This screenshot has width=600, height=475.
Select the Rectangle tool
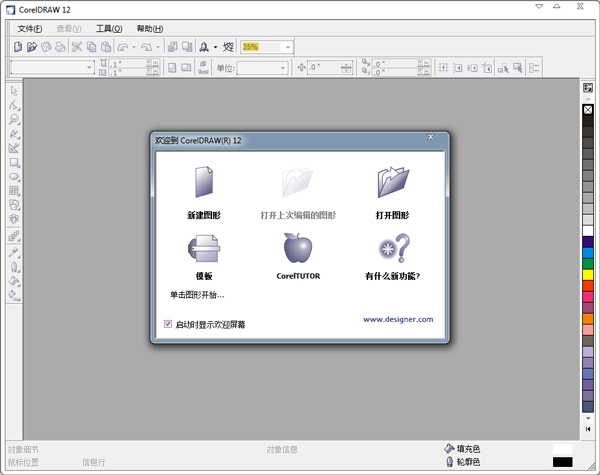[x=14, y=162]
